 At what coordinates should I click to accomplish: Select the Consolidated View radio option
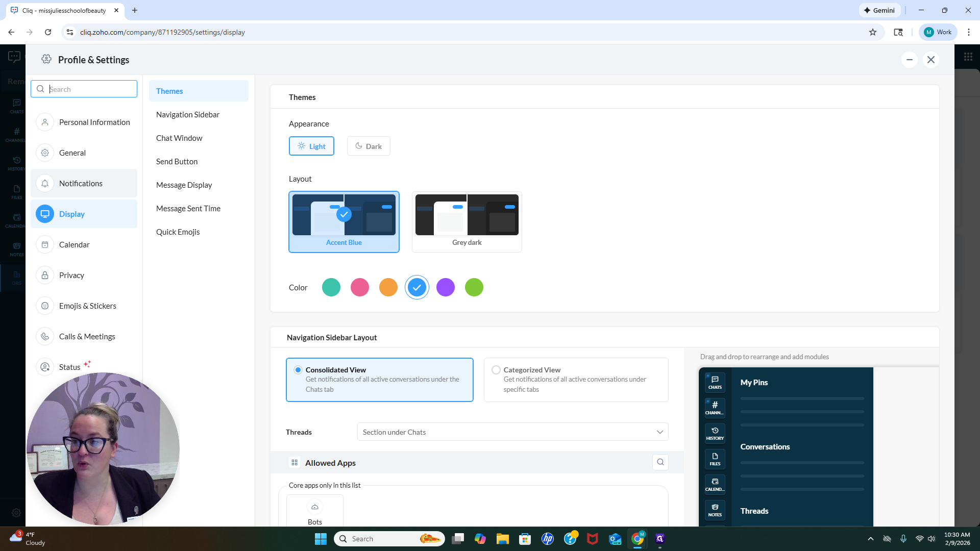pyautogui.click(x=298, y=370)
